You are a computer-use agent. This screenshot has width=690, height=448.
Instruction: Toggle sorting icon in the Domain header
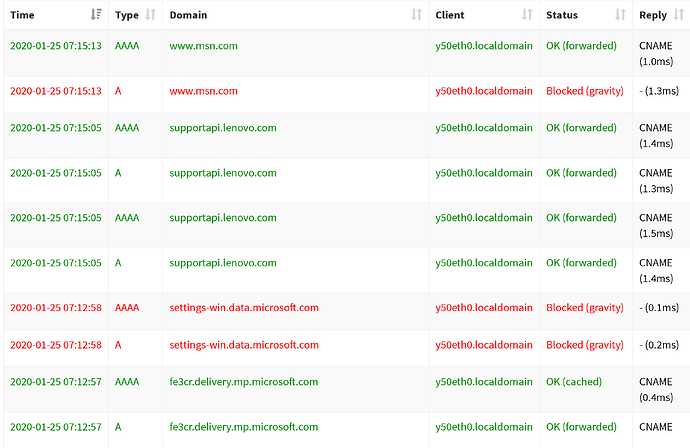pyautogui.click(x=416, y=15)
